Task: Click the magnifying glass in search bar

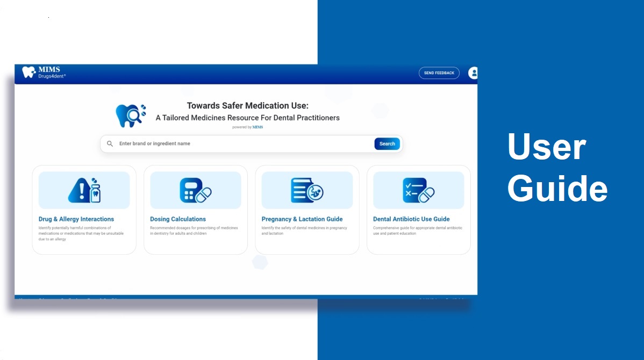Action: click(x=110, y=144)
